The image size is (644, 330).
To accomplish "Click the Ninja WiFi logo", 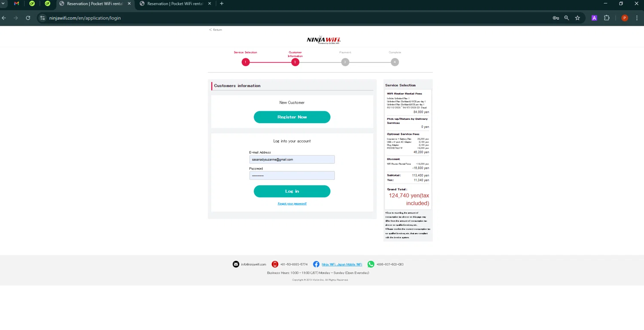I will 324,40.
